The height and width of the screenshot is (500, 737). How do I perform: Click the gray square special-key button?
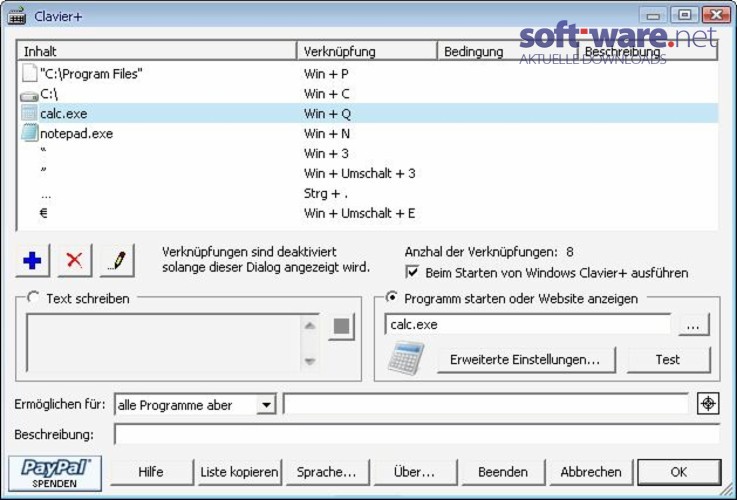pyautogui.click(x=341, y=326)
